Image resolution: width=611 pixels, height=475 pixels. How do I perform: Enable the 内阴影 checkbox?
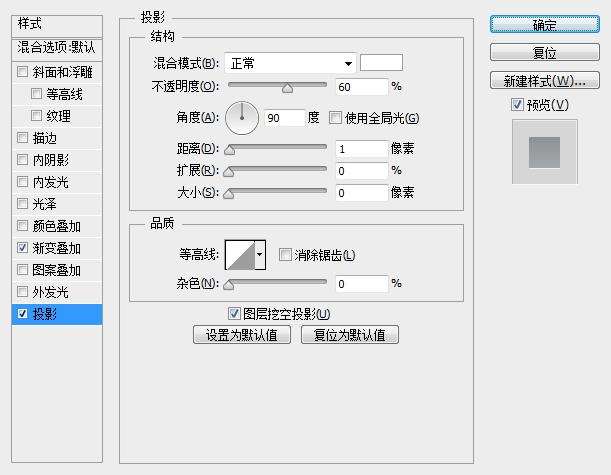pos(23,159)
